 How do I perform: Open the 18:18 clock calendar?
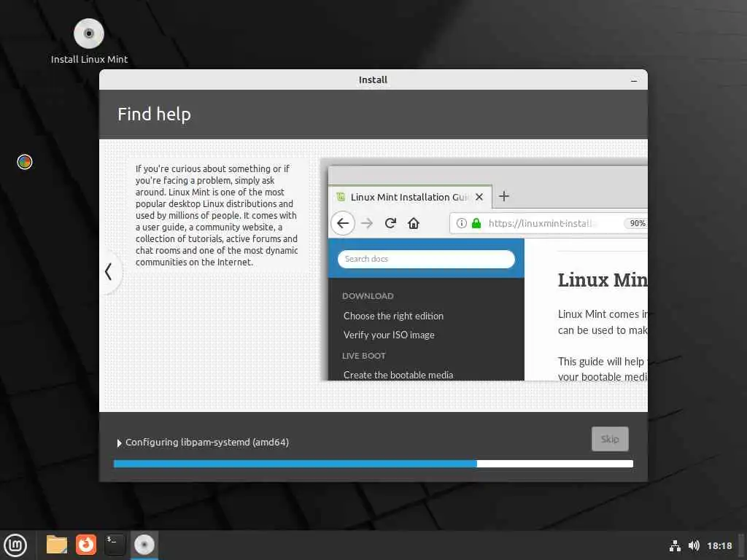coord(719,545)
